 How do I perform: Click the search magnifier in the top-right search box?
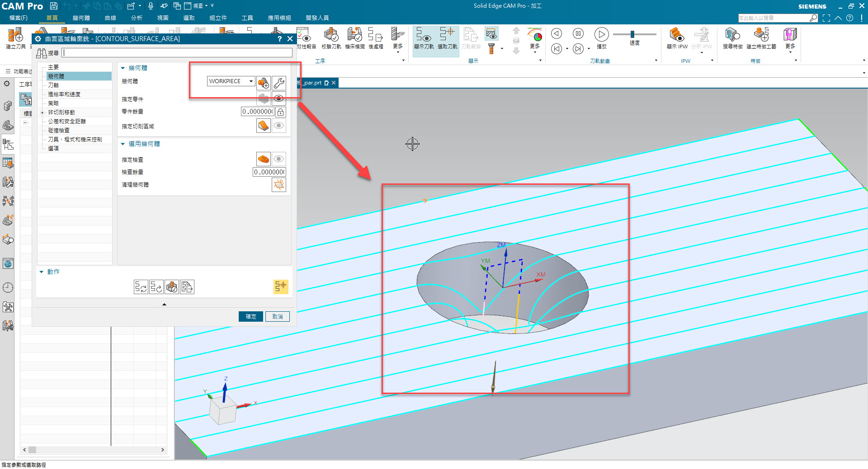pos(813,18)
